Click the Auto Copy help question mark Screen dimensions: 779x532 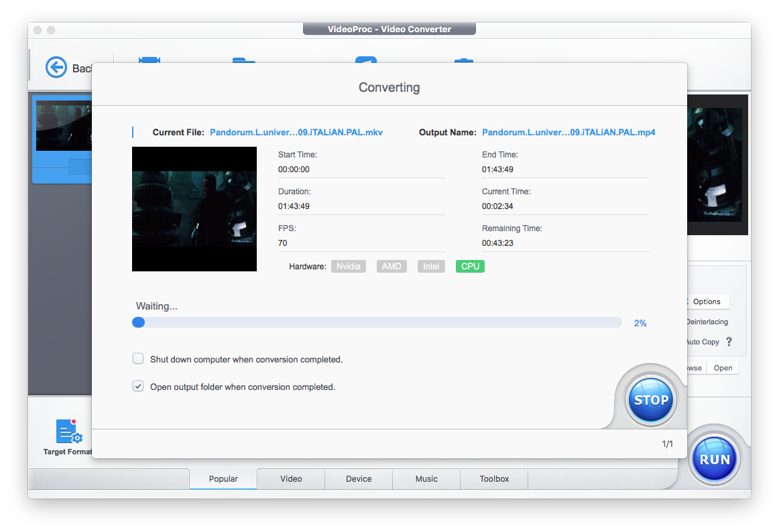[729, 342]
